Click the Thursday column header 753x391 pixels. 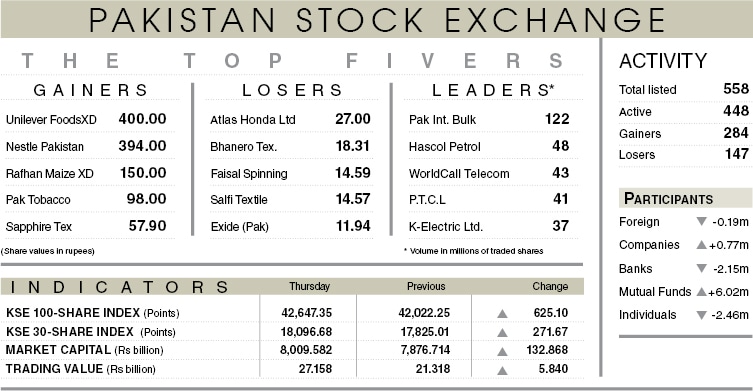coord(309,286)
